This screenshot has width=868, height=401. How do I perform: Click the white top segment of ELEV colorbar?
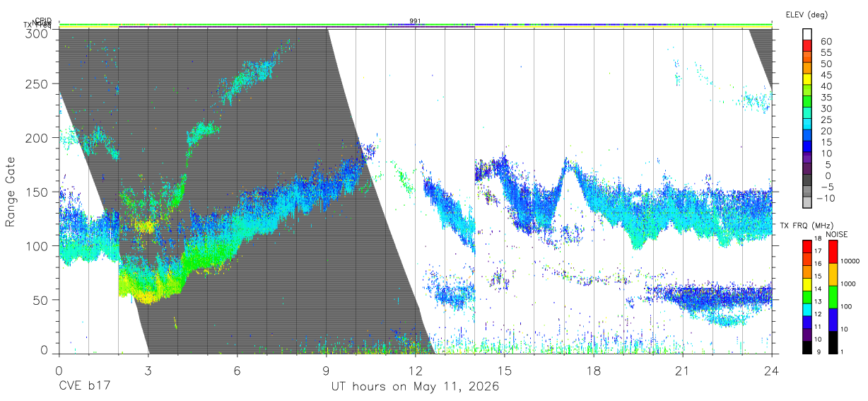pyautogui.click(x=808, y=34)
